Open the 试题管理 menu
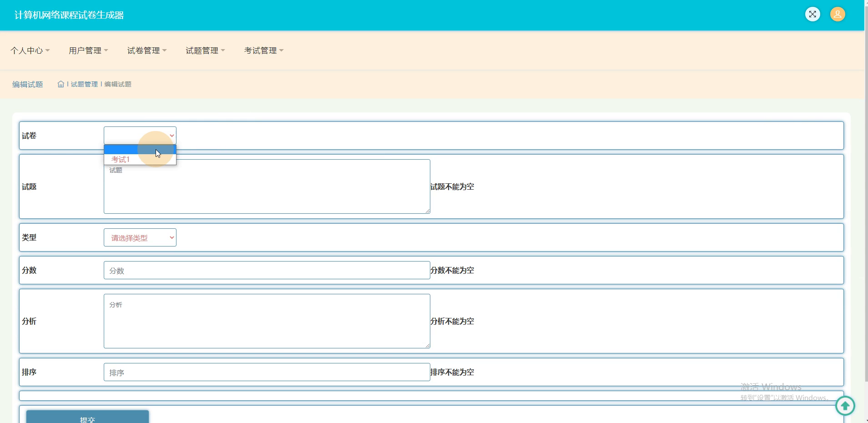 tap(205, 50)
